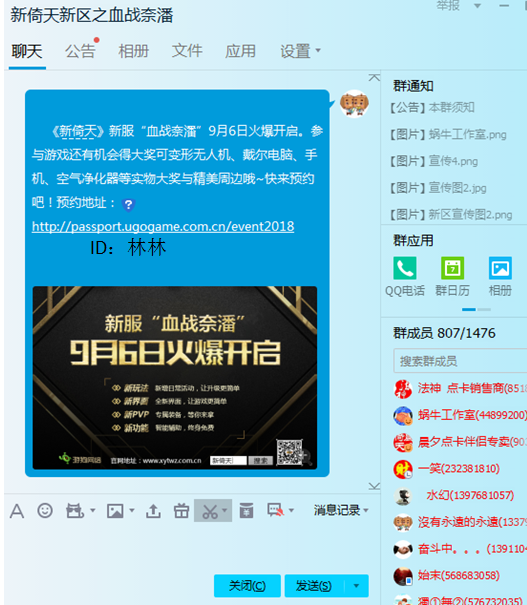Viewport: 527px width, 605px height.
Task: Open the 【公告】本群须知 notice
Action: coord(431,107)
